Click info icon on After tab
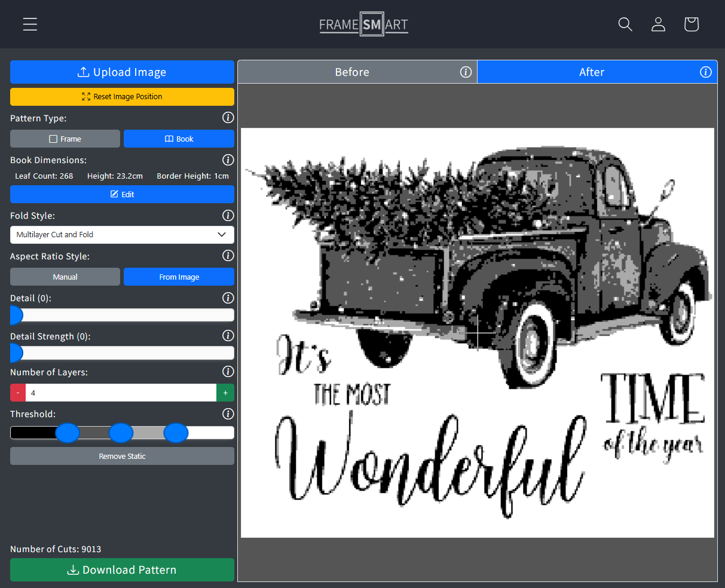This screenshot has width=725, height=588. pos(706,72)
